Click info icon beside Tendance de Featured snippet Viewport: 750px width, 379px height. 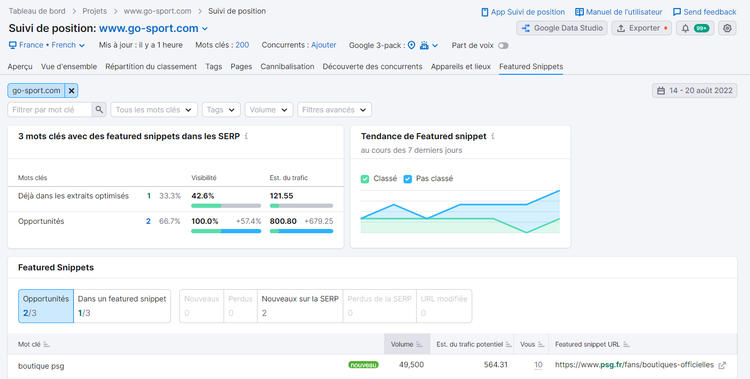click(493, 136)
